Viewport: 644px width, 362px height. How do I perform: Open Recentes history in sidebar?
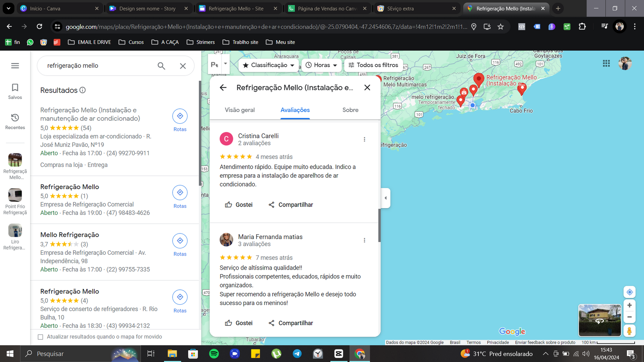[x=15, y=121]
